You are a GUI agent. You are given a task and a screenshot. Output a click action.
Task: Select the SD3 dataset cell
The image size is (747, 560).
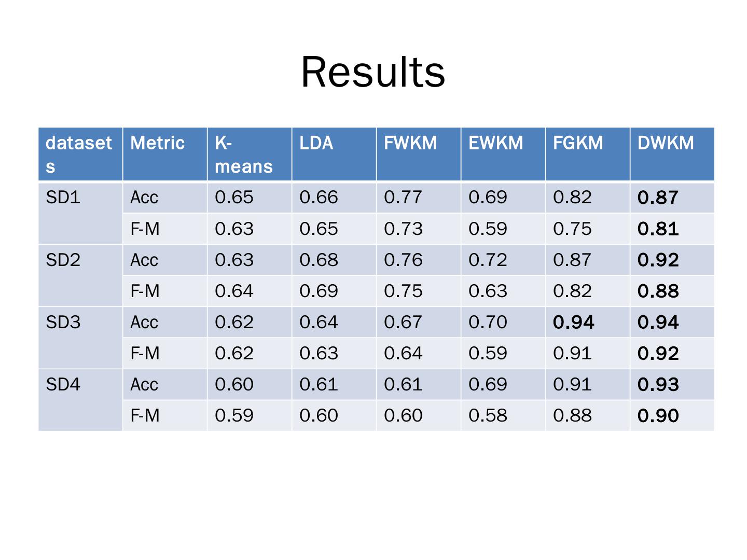[63, 322]
